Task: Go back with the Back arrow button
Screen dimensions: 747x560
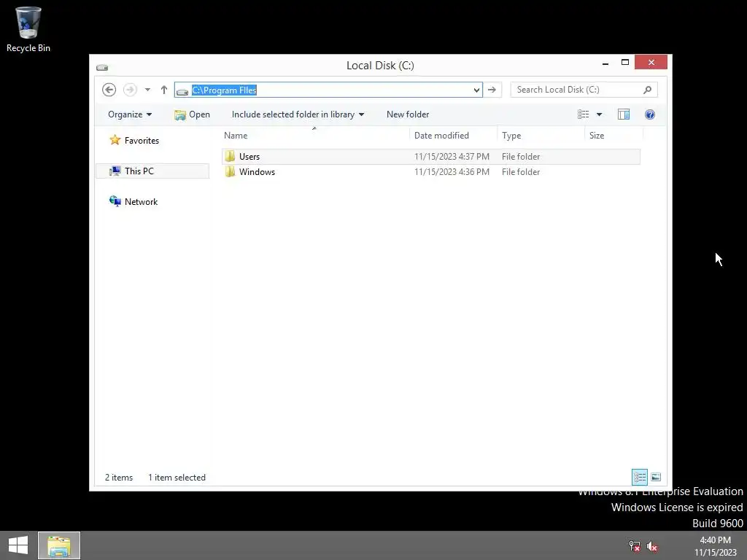Action: coord(109,90)
